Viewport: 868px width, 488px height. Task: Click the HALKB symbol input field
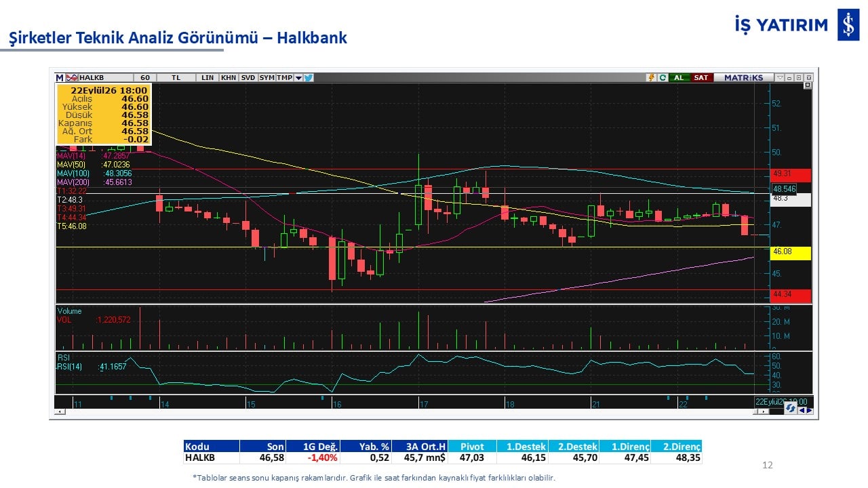[106, 77]
